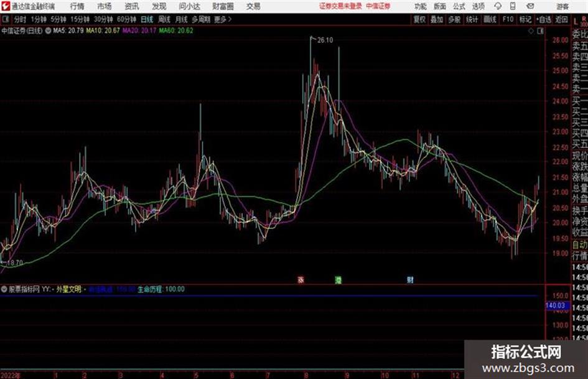Switch to the 15分钟 period tab

point(80,19)
